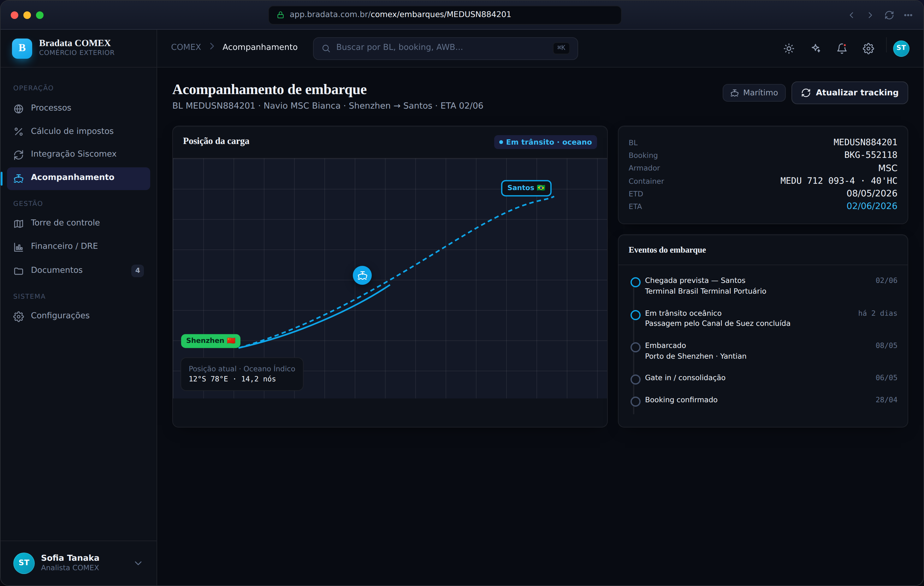This screenshot has width=924, height=586.
Task: Focus the BL, booking, AWB search field
Action: tap(445, 48)
